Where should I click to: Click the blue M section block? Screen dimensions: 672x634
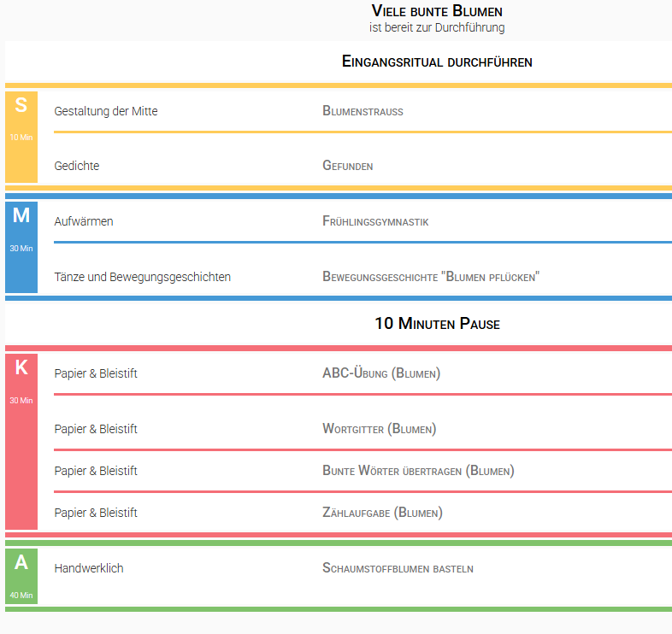pyautogui.click(x=21, y=247)
